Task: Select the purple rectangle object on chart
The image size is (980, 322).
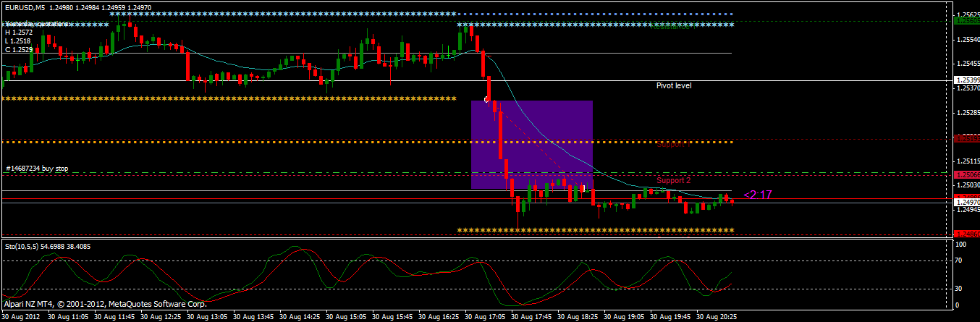Action: (x=532, y=145)
